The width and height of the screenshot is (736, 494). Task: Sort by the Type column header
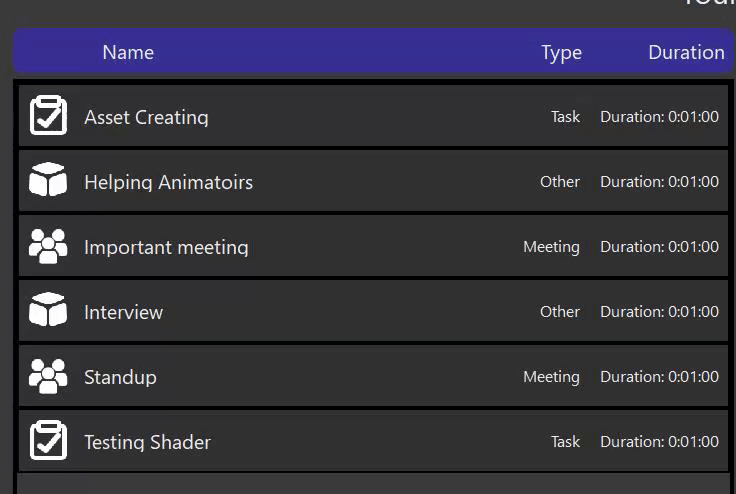pos(561,52)
